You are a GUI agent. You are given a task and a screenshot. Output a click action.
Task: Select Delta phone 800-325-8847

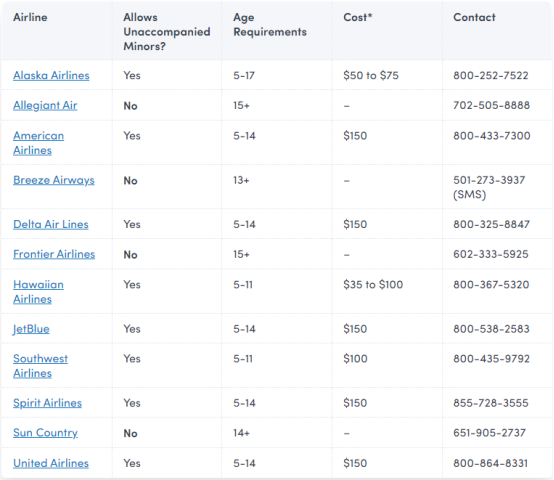(491, 224)
